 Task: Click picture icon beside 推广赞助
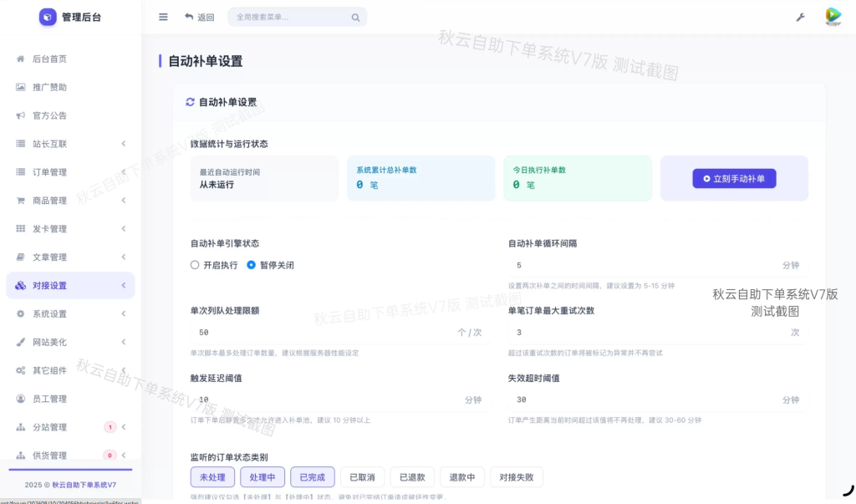20,88
